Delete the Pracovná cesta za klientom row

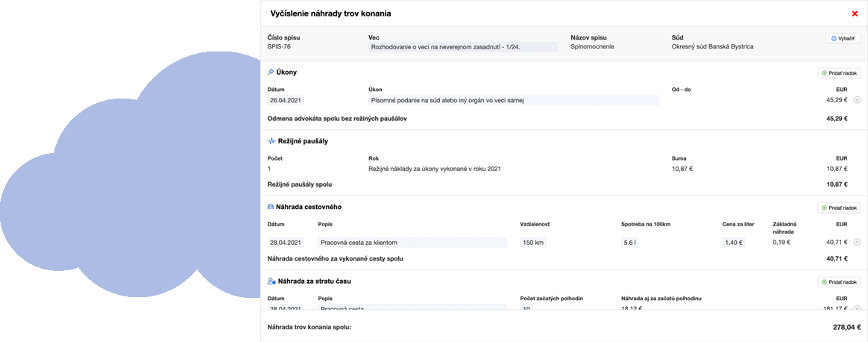tap(857, 242)
